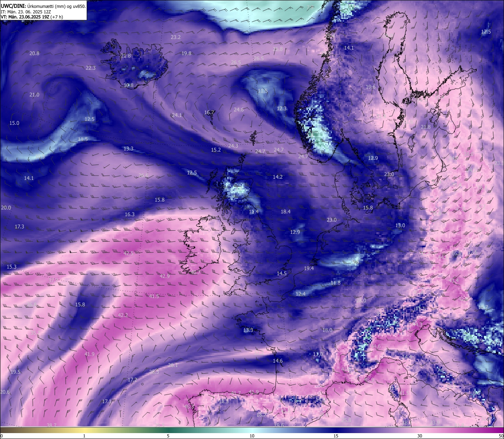Click the UWC/DINI title in the header box
Viewport: 504px width, 439px height.
tap(13, 6)
